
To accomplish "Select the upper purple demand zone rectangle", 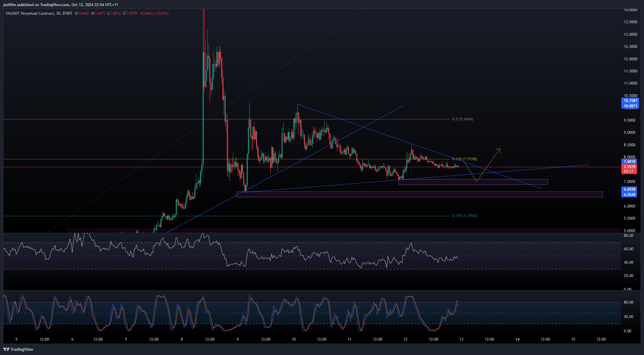I will click(x=473, y=182).
